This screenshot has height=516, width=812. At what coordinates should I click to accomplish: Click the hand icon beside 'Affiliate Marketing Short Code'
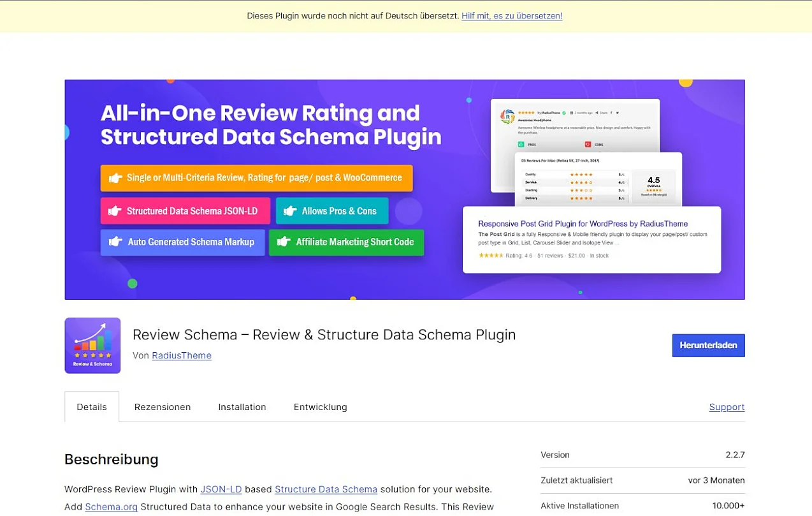click(x=284, y=242)
